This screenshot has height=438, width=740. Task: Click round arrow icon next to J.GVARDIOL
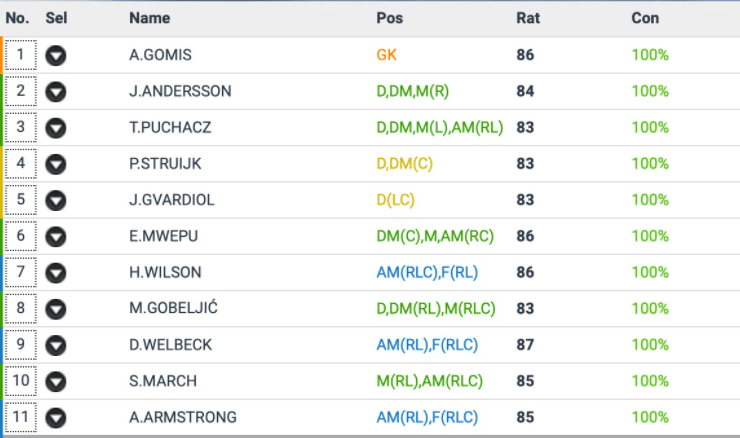pos(56,200)
